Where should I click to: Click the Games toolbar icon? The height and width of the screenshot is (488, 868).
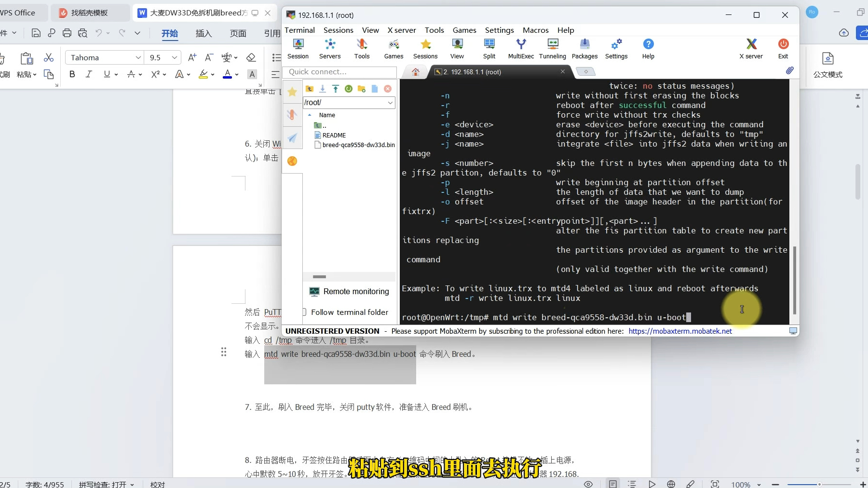tap(393, 49)
